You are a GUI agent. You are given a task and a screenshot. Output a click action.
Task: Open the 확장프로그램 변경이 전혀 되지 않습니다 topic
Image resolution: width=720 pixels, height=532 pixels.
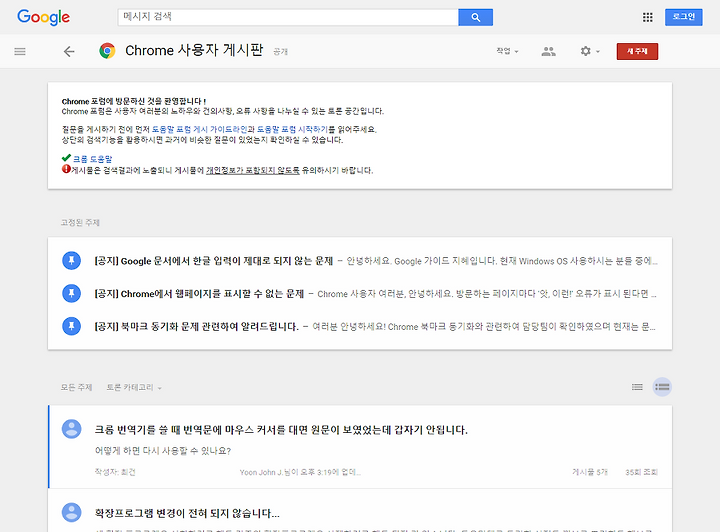[x=187, y=513]
